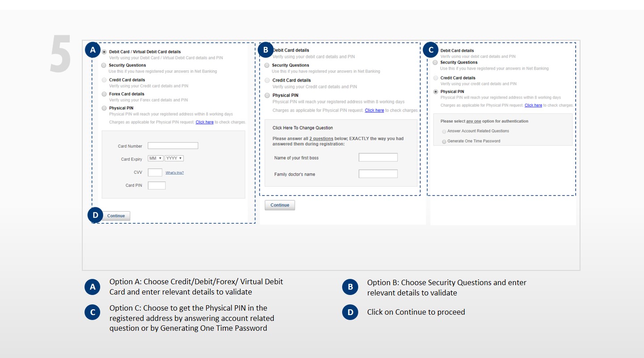Follow 'Click here' charges link in left screenshot

coord(204,122)
